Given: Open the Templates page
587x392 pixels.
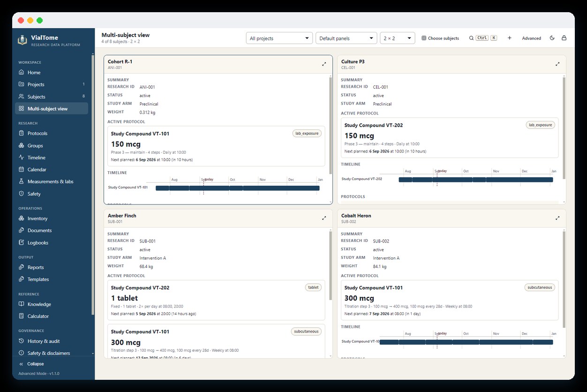Looking at the screenshot, I should click(x=52, y=279).
